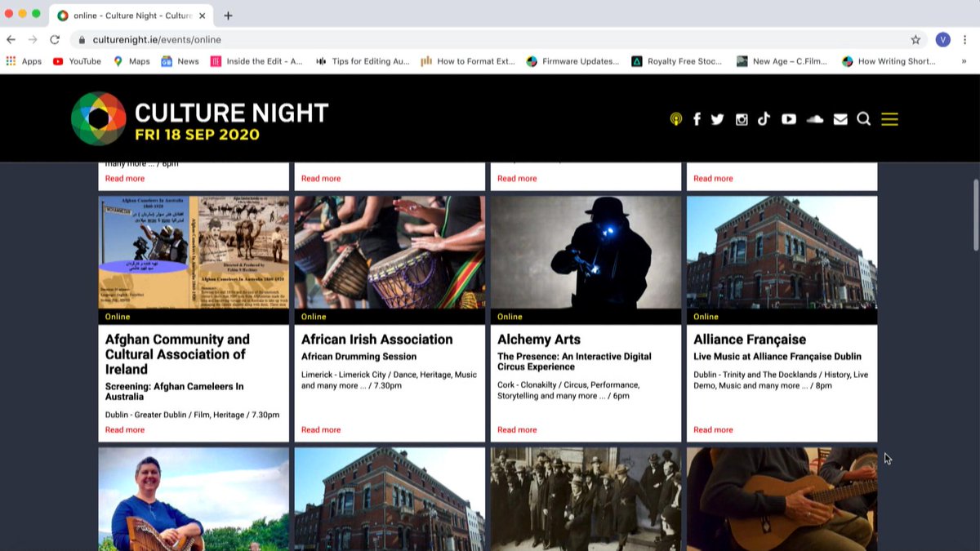Open Alchemy Arts title
980x551 pixels.
click(x=539, y=340)
